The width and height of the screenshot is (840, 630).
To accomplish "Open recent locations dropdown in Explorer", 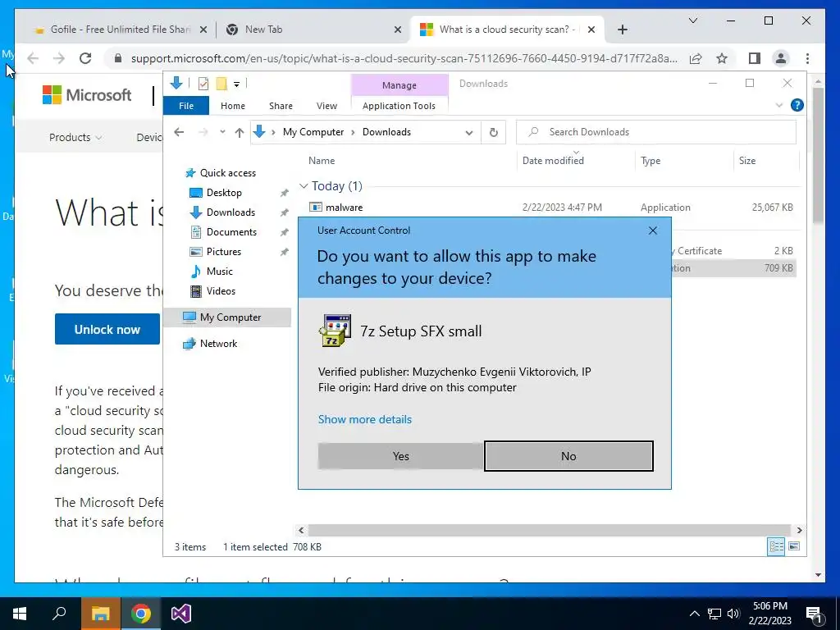I will 222,132.
